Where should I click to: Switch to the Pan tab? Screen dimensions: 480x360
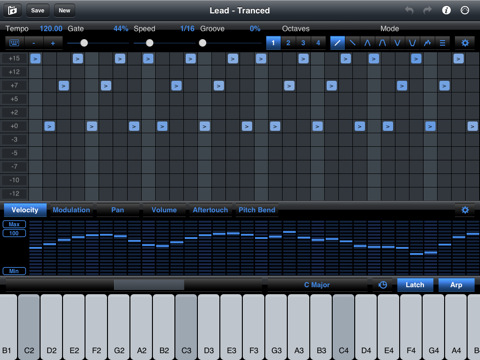[x=118, y=210]
